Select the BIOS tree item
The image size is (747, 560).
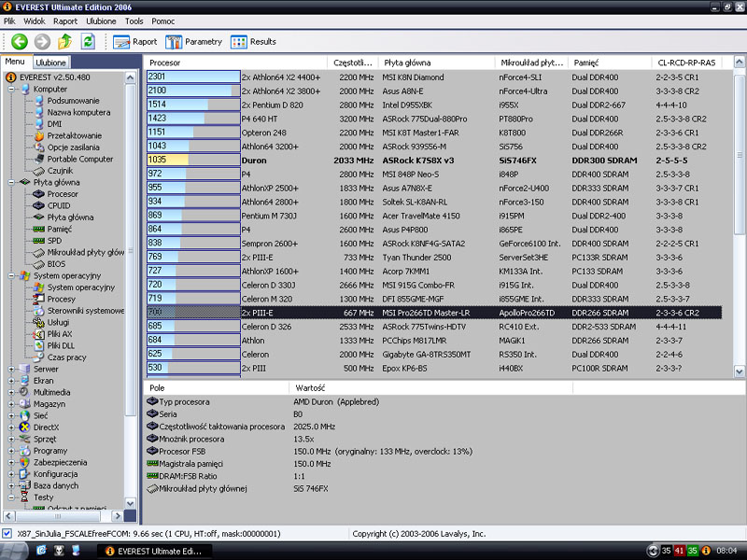(56, 264)
